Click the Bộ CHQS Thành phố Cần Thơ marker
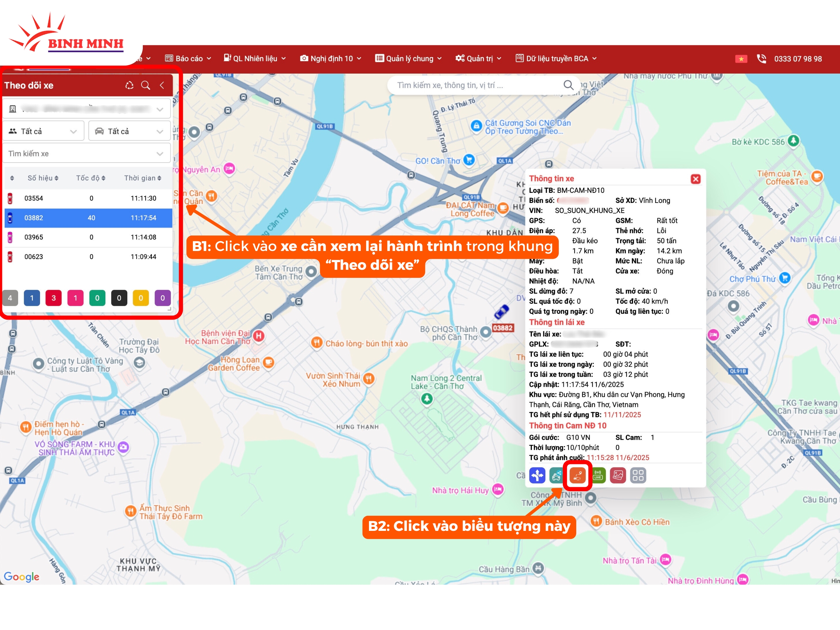The height and width of the screenshot is (630, 840). pos(486,332)
